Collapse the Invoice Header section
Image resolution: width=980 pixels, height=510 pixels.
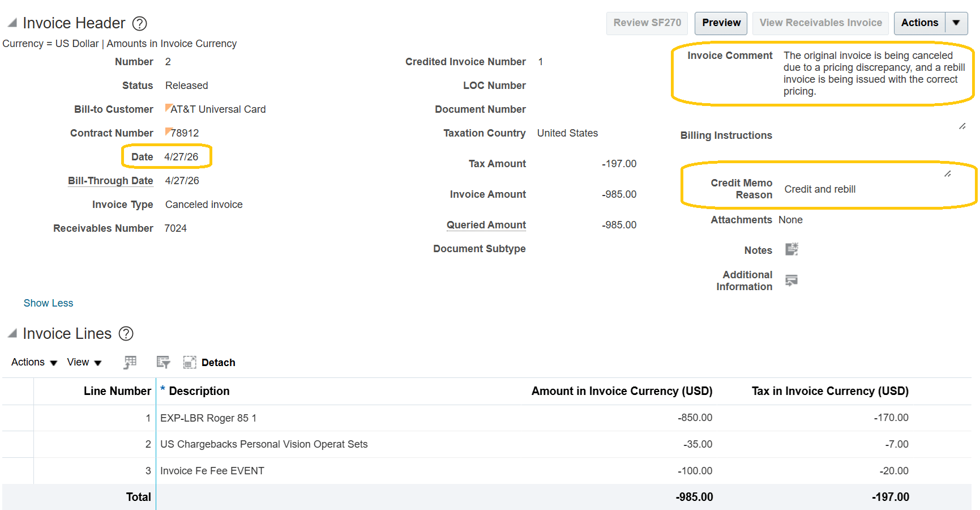12,23
